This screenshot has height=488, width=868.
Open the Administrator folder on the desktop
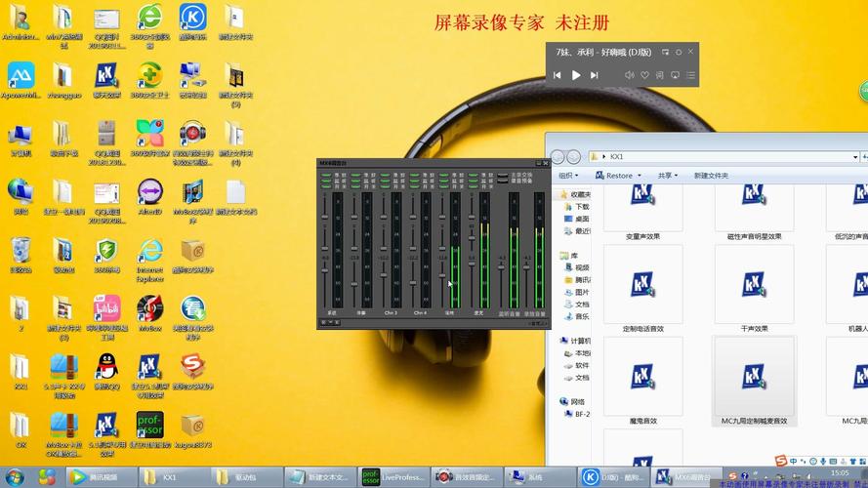pyautogui.click(x=21, y=22)
